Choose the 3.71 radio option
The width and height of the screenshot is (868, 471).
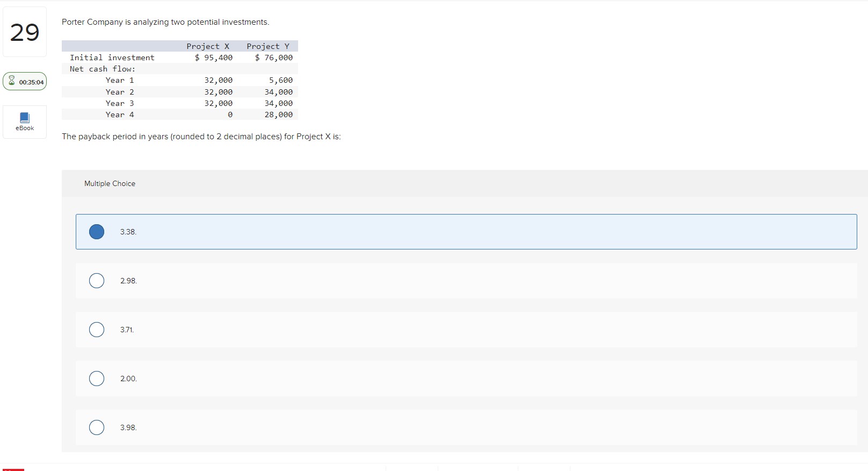point(97,330)
